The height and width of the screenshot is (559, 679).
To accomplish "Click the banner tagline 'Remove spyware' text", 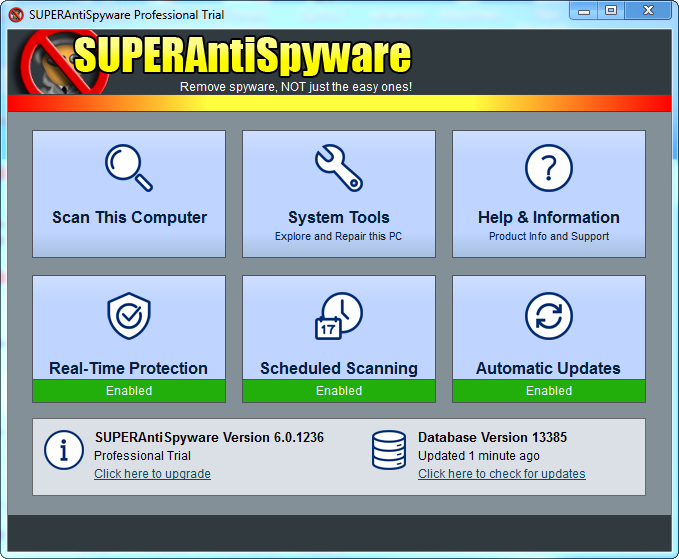I will pos(296,87).
